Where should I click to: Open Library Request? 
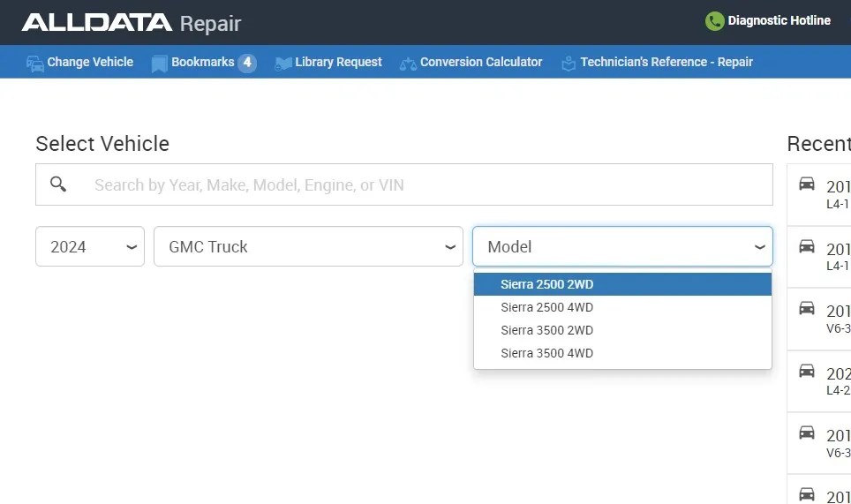pos(338,62)
